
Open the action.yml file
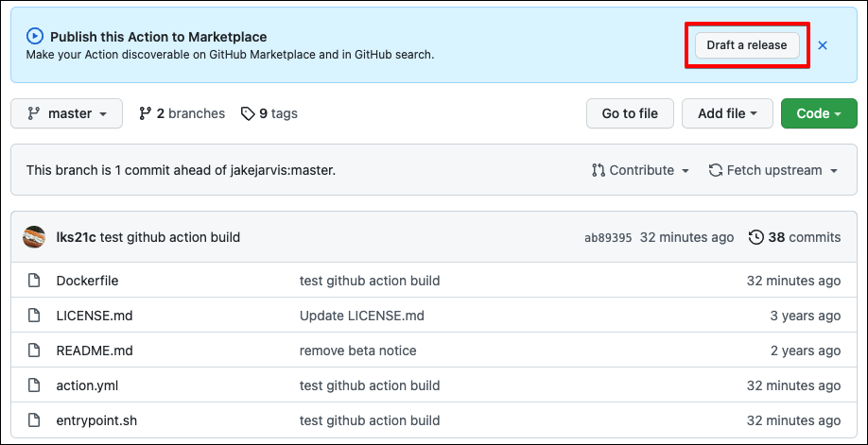click(x=88, y=385)
